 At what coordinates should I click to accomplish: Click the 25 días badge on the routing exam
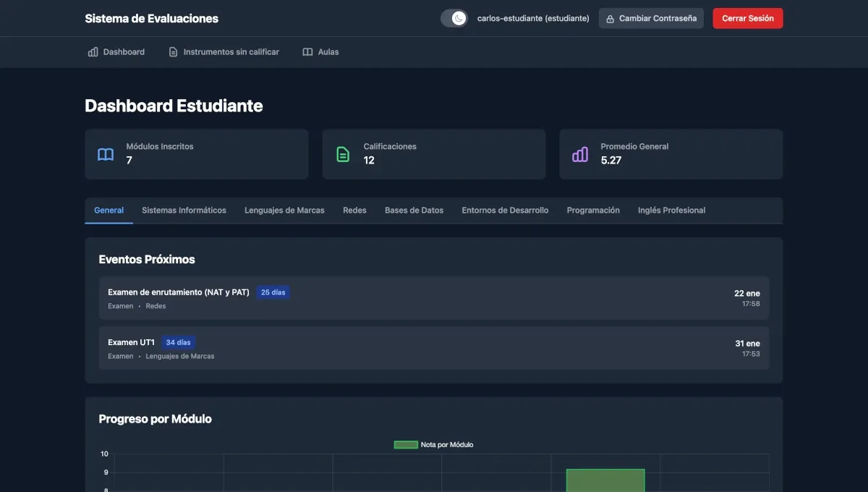click(x=273, y=292)
